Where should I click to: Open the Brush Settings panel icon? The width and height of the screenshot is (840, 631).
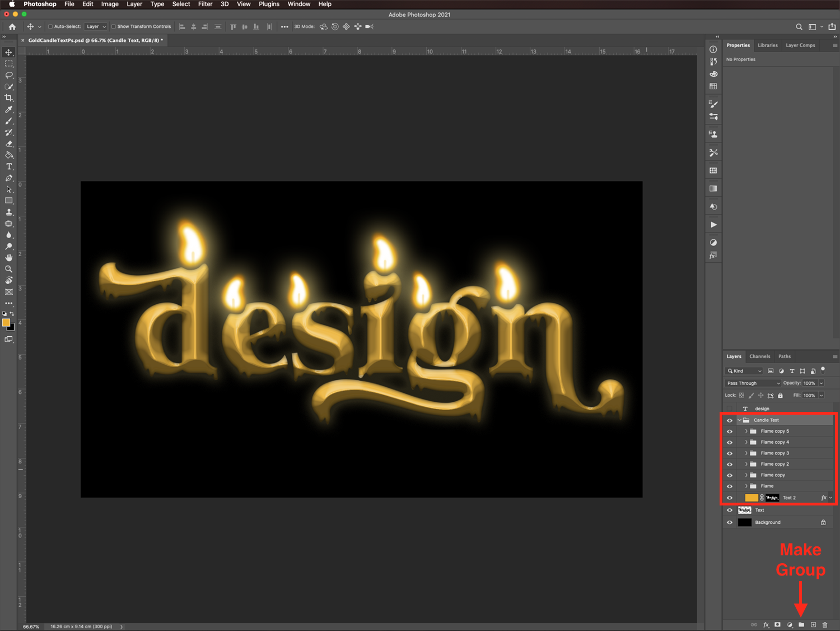click(713, 104)
